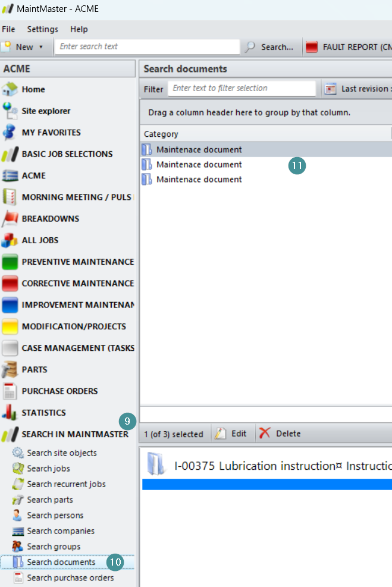The height and width of the screenshot is (587, 392).
Task: Open the Help menu
Action: click(x=79, y=29)
